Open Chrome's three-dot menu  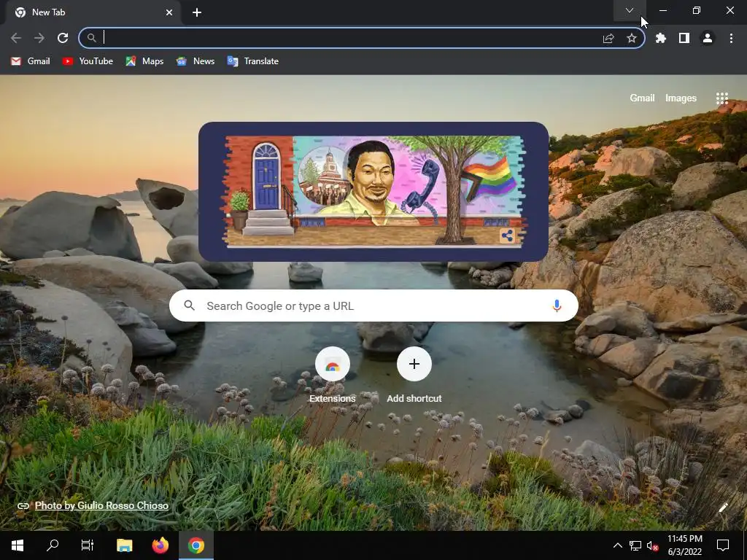(x=731, y=38)
